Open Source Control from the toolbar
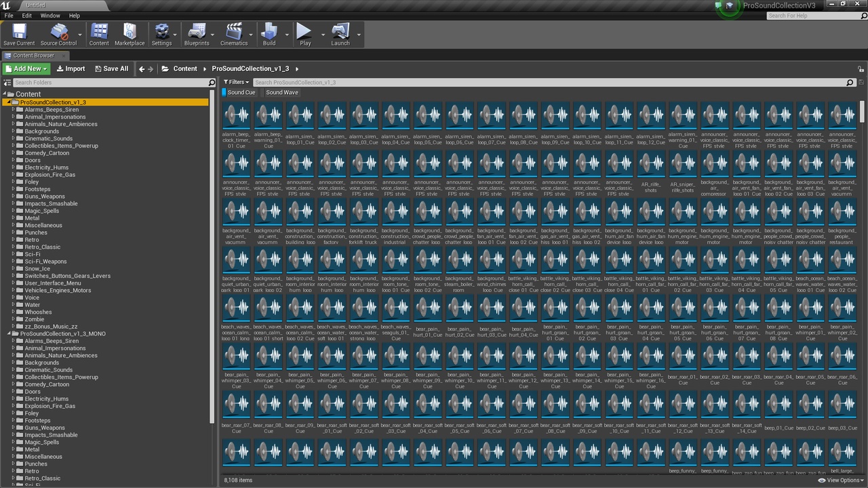Viewport: 868px width, 488px height. click(x=58, y=34)
